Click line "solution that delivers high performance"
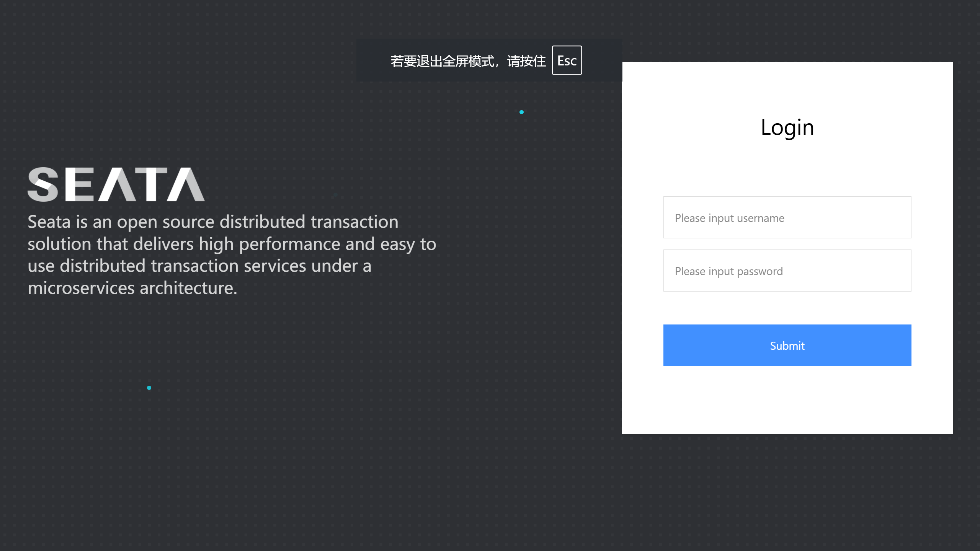The width and height of the screenshot is (980, 551). [232, 244]
